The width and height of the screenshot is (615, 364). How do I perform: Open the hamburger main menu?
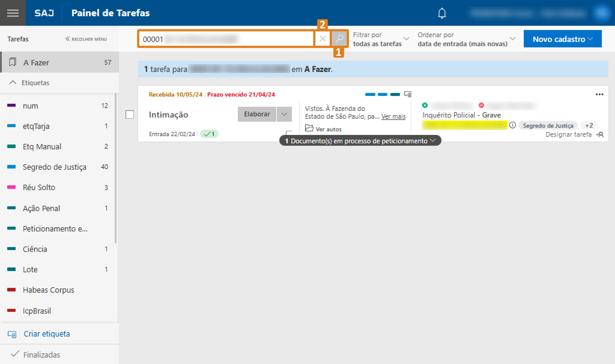[x=13, y=13]
